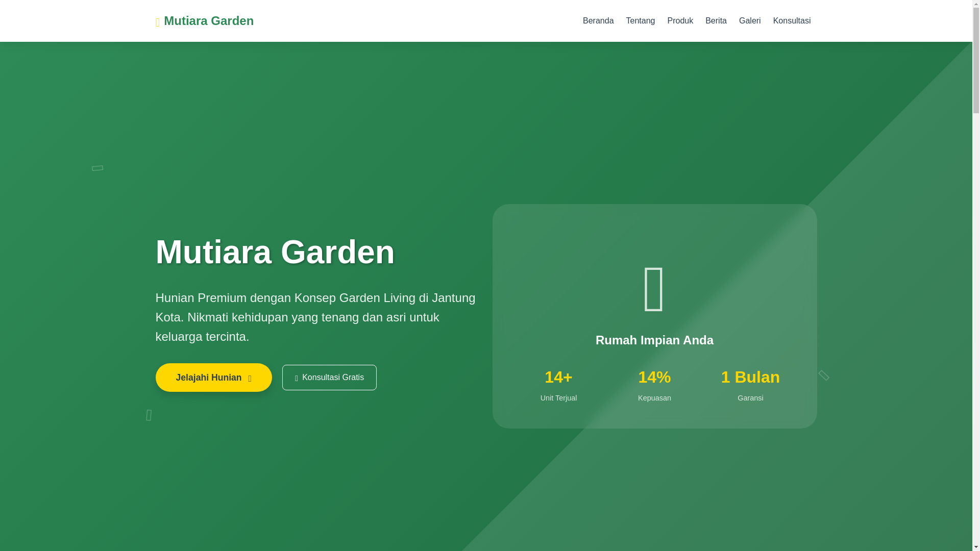980x551 pixels.
Task: Click the 14+ Unit Terjual stat
Action: [x=558, y=385]
